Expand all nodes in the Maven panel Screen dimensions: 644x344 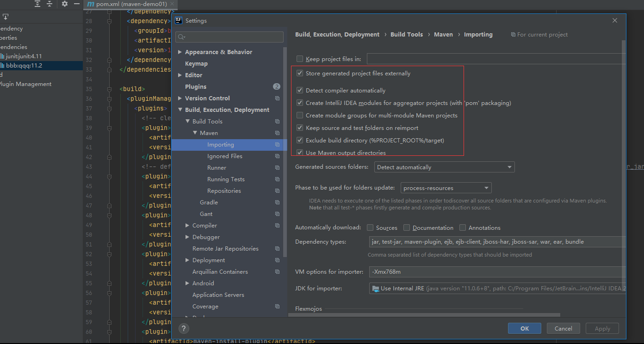click(37, 4)
